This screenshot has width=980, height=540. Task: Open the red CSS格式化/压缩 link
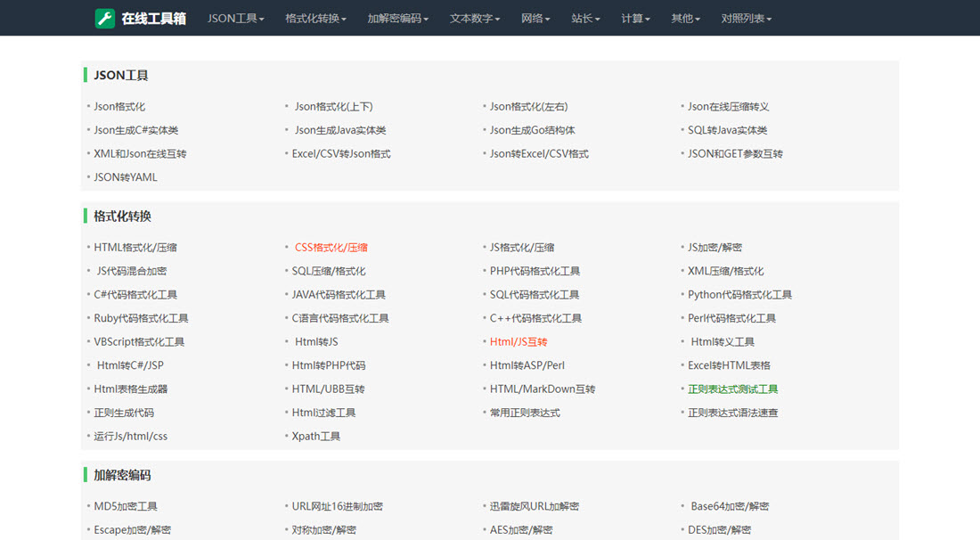coord(331,247)
